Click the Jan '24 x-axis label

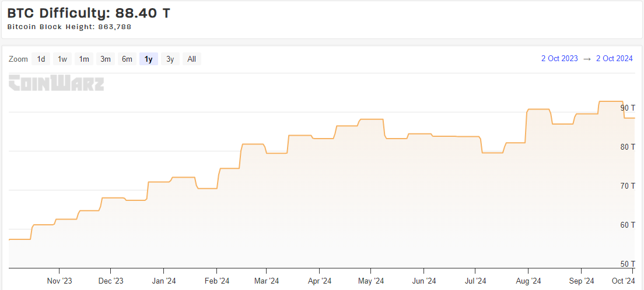[164, 281]
